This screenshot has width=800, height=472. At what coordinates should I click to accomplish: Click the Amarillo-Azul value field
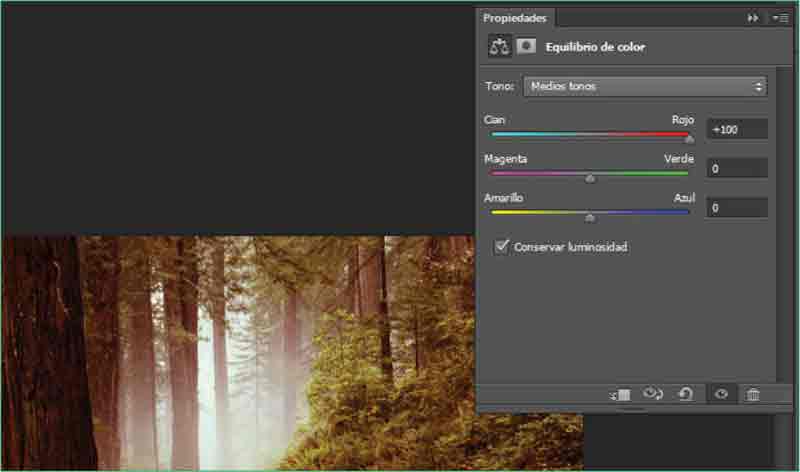click(737, 208)
